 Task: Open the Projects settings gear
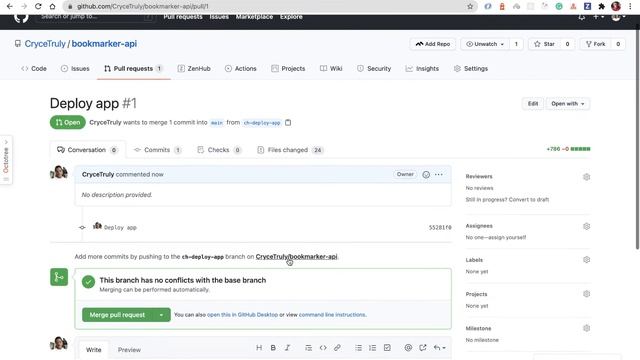587,294
